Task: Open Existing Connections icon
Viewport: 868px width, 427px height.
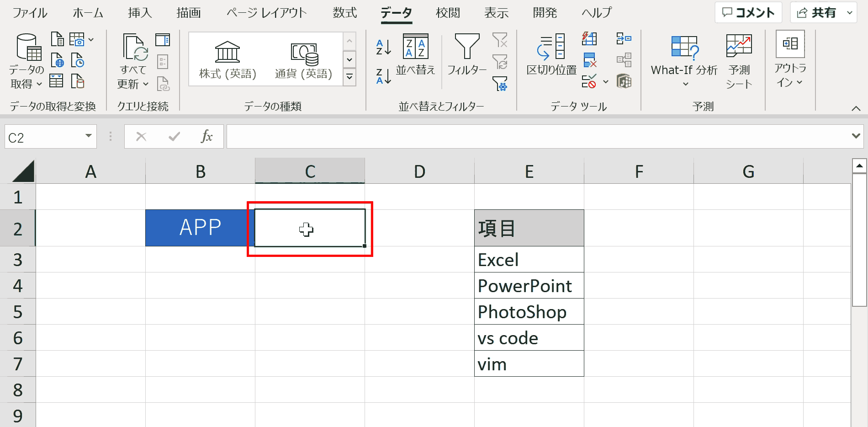Action: click(77, 81)
